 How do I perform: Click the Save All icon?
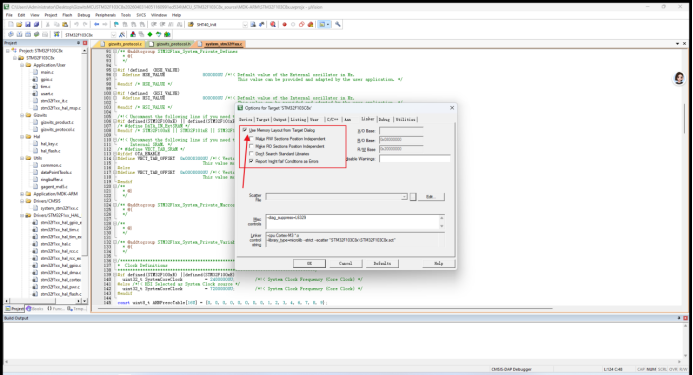36,24
